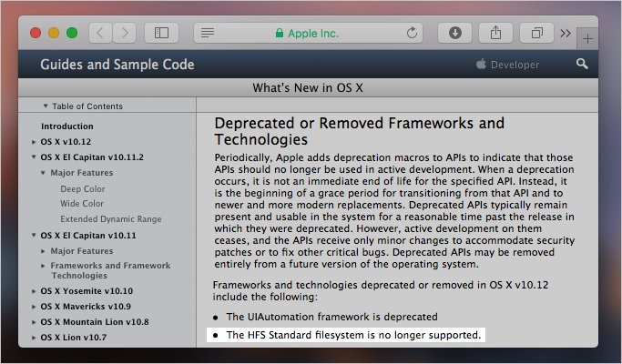Image resolution: width=622 pixels, height=364 pixels.
Task: Open OS X Yosemite v10.10 chapter link
Action: [x=87, y=290]
